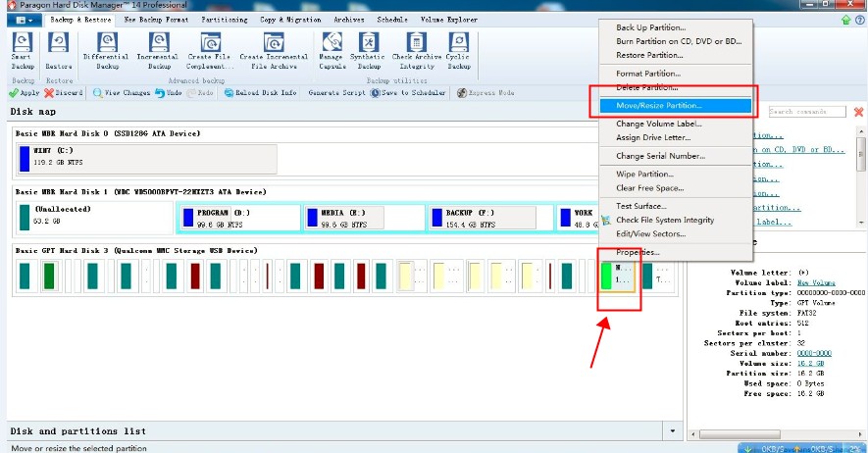Screen dimensions: 868x453
Task: Click Save to Scheduler
Action: (408, 93)
